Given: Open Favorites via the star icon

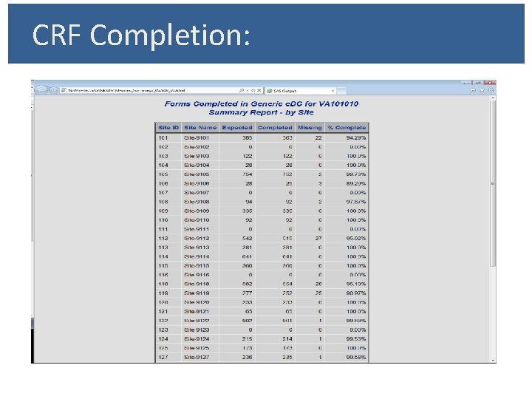Looking at the screenshot, I should tap(482, 90).
